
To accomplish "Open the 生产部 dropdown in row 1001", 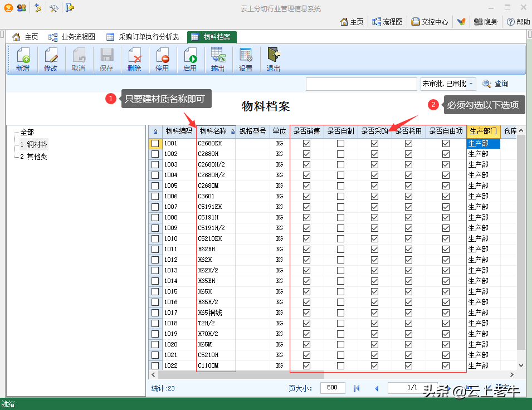I will tap(483, 144).
